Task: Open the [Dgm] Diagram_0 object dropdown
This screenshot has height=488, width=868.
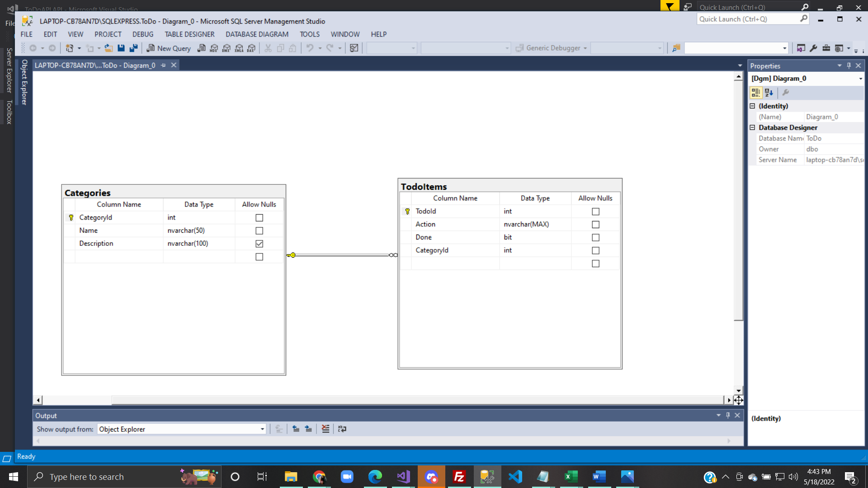Action: [860, 79]
